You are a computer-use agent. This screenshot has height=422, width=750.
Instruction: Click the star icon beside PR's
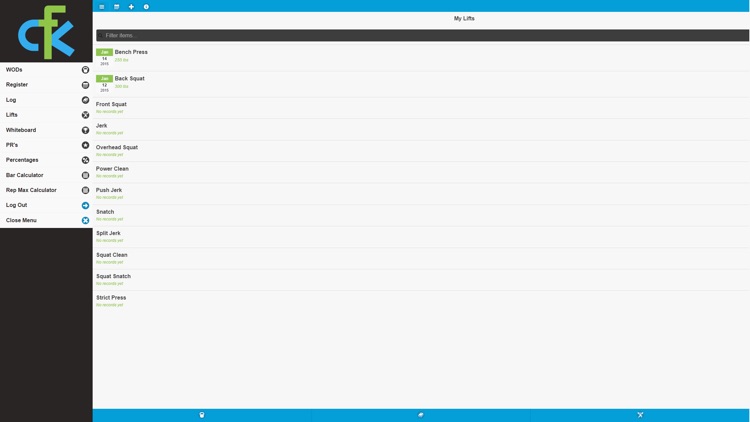[85, 145]
